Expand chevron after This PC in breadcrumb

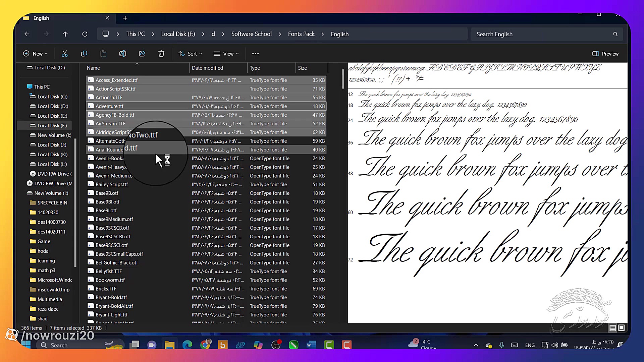153,34
